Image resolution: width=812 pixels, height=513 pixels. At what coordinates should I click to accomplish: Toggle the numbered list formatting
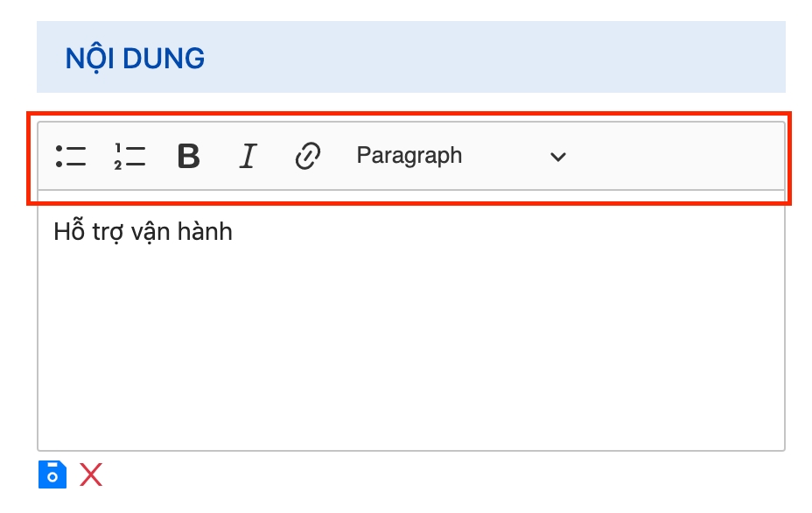click(129, 157)
